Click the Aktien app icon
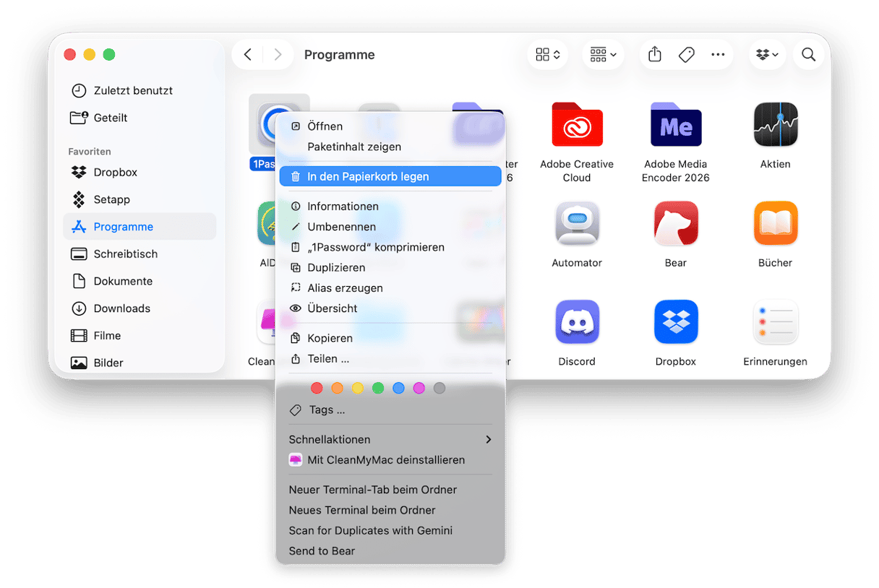This screenshot has width=879, height=588. 775,126
